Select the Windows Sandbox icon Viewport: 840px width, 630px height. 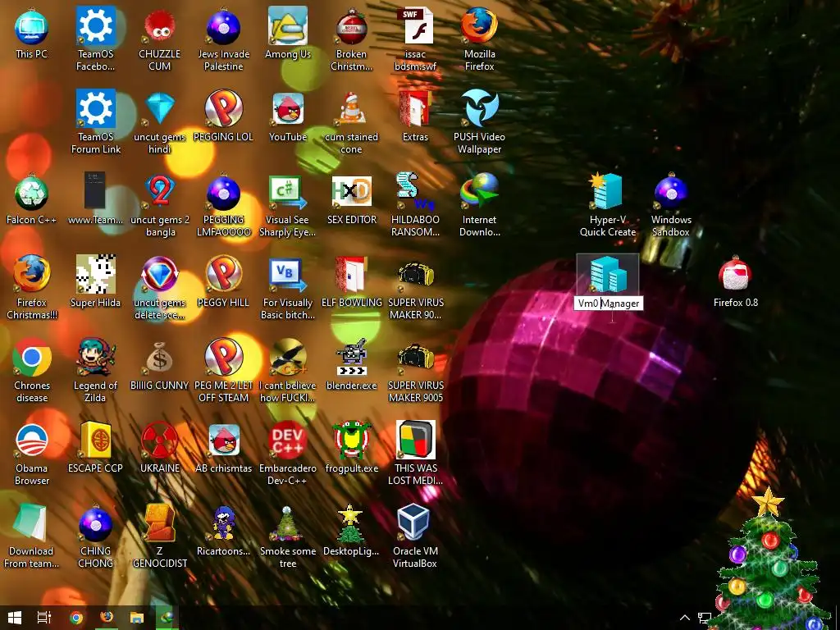point(671,193)
